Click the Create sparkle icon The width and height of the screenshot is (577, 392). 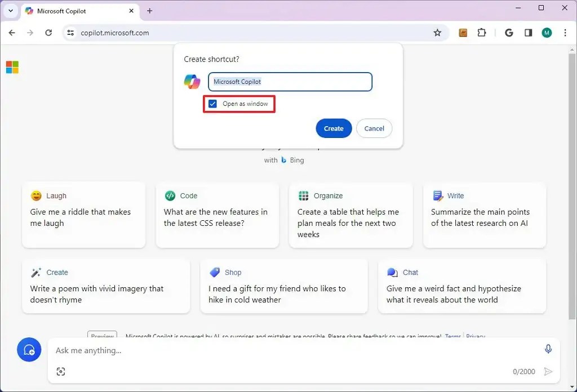(36, 272)
